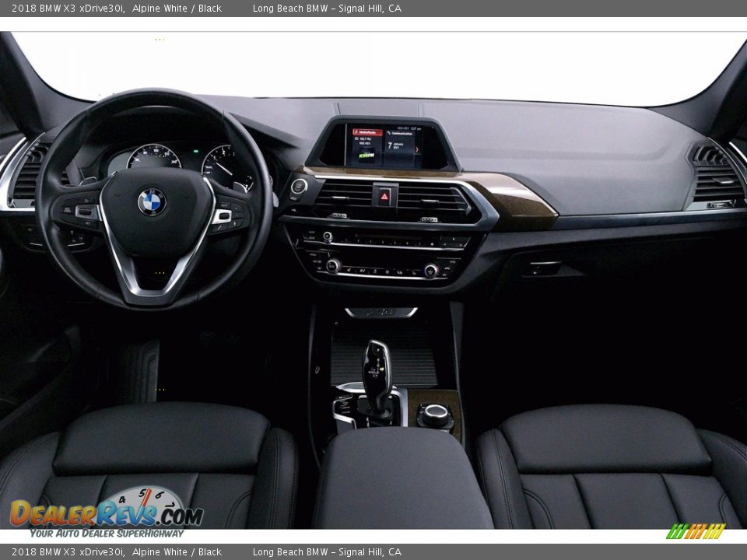Click the speedometer gauge in instrument cluster
This screenshot has height=560, width=747.
[x=154, y=156]
